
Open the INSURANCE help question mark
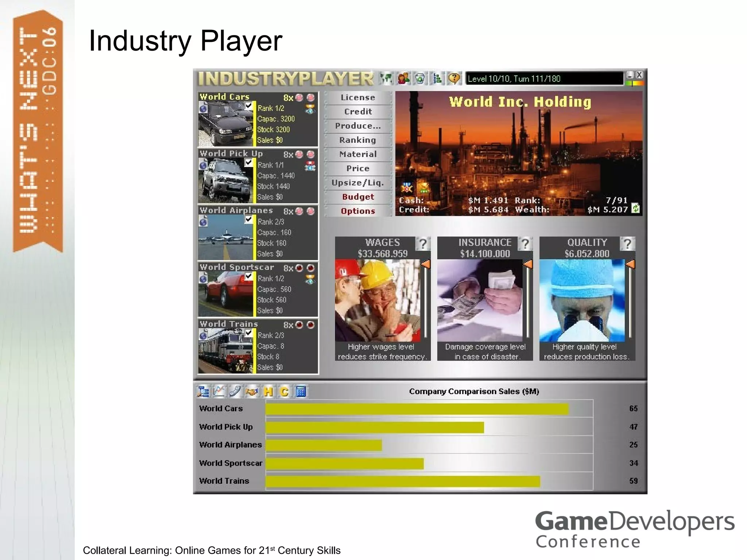(525, 244)
